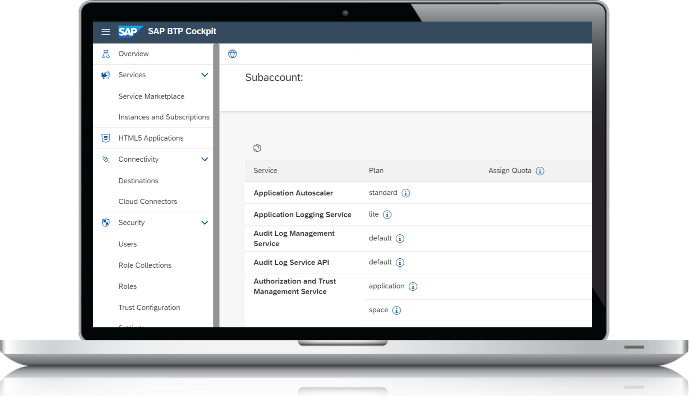This screenshot has width=689, height=396.
Task: Collapse the Security section chevron
Action: [205, 222]
